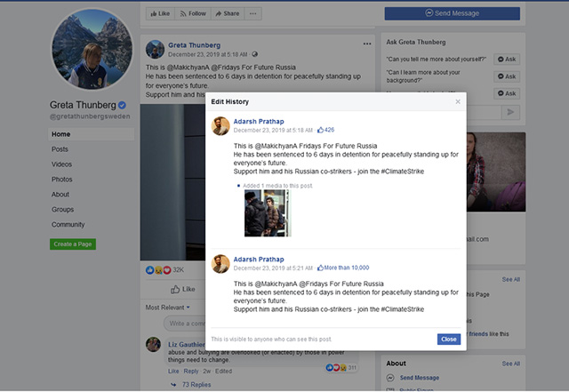
Task: Open Groups in the page sidebar
Action: [62, 210]
